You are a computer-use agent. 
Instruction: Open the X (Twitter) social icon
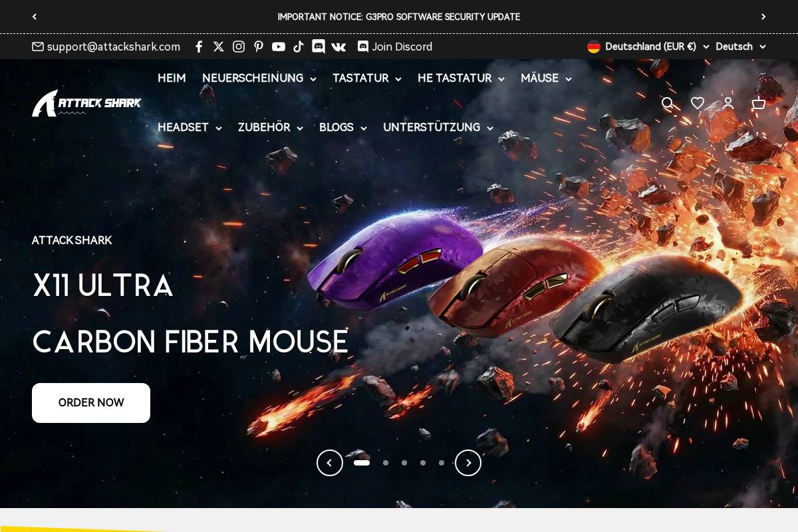pos(219,47)
